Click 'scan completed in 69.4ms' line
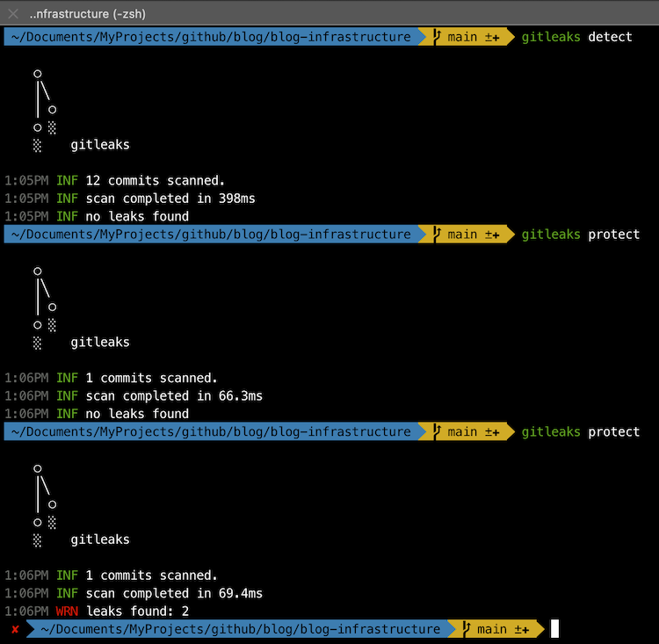This screenshot has height=644, width=659. tap(174, 594)
